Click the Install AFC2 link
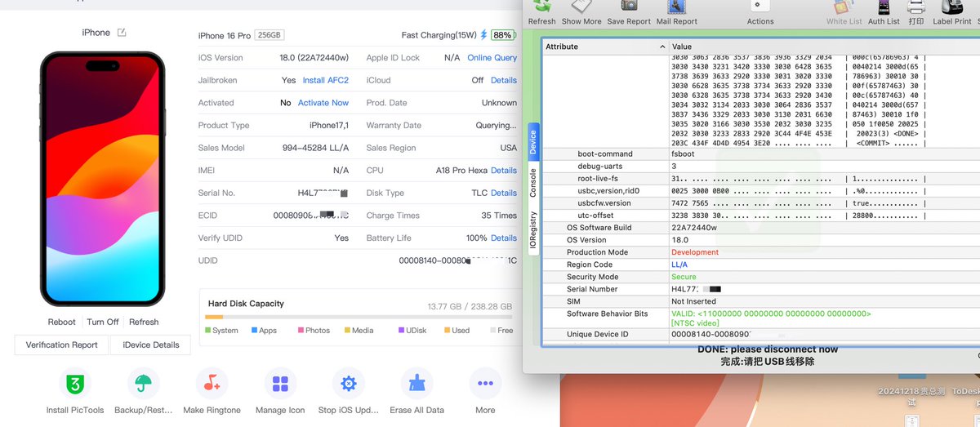The image size is (980, 427). click(326, 80)
